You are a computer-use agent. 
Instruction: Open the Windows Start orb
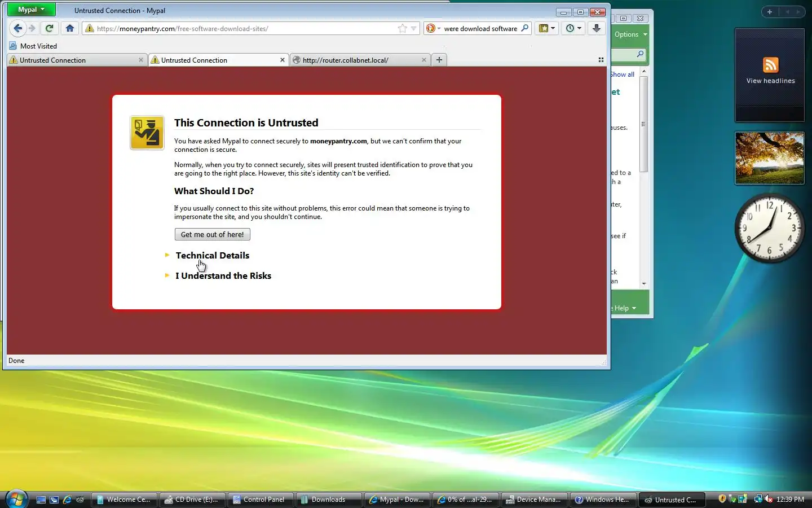click(x=16, y=499)
